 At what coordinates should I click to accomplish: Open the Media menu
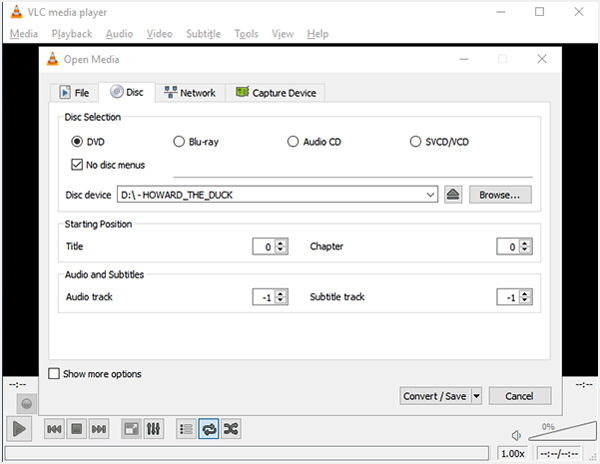(x=24, y=34)
